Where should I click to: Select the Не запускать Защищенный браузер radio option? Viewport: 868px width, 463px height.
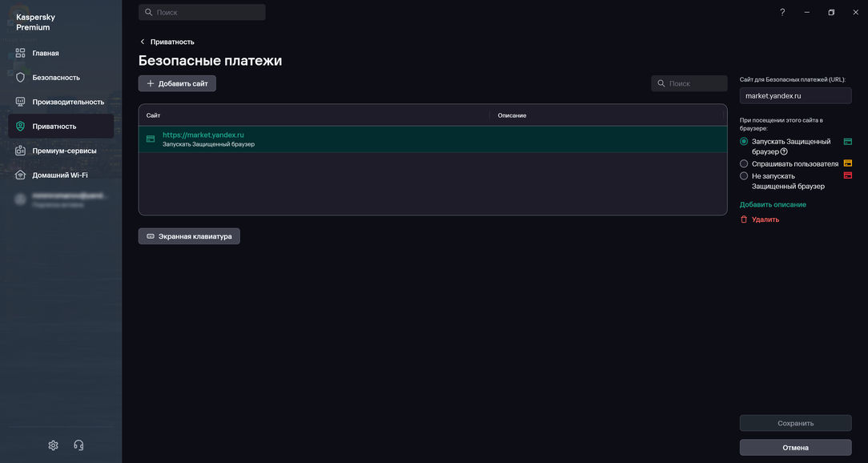click(x=744, y=175)
